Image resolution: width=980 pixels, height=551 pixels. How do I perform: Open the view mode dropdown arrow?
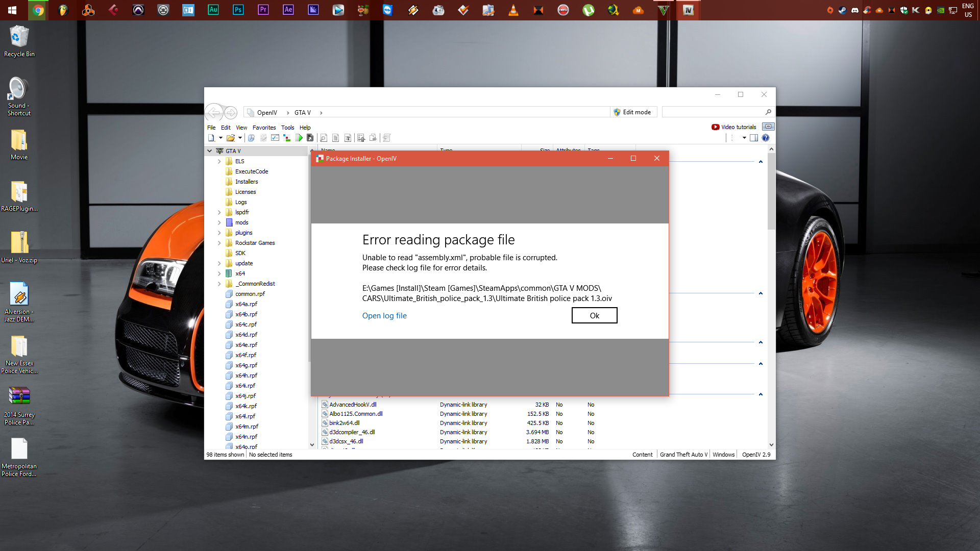pyautogui.click(x=744, y=138)
